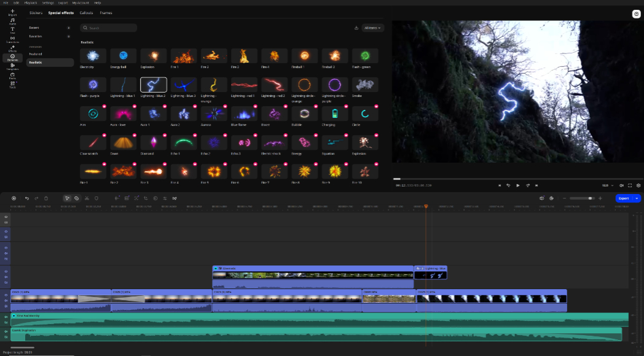Open the Favorites effects list

pos(36,36)
